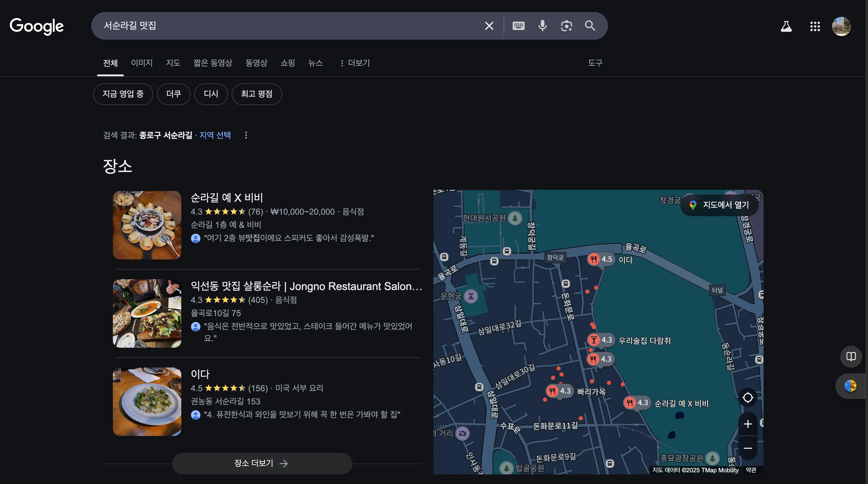
Task: Search by image with camera lens icon
Action: click(566, 26)
